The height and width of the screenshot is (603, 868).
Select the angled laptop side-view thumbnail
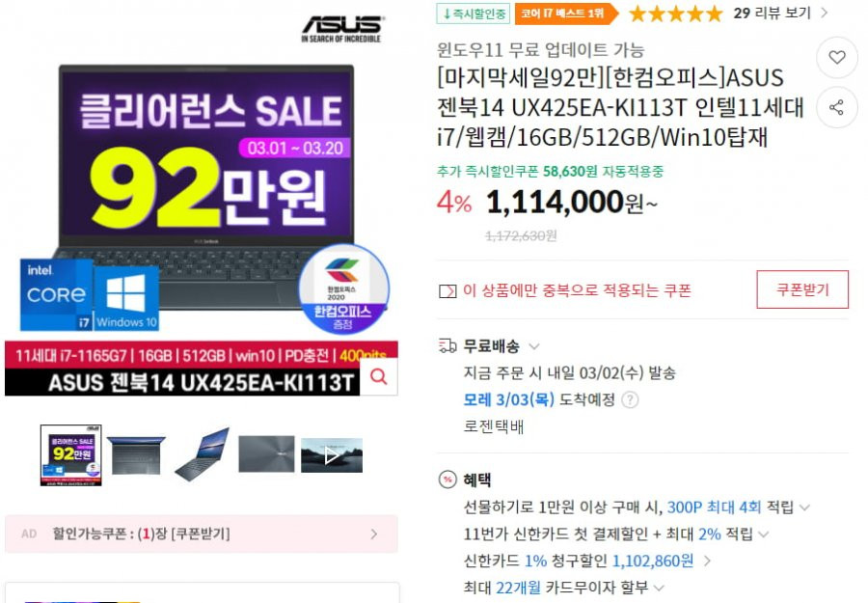tap(202, 454)
